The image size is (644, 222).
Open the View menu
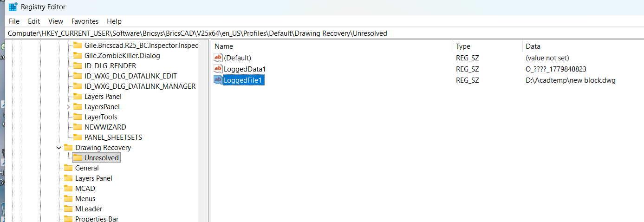(x=56, y=21)
